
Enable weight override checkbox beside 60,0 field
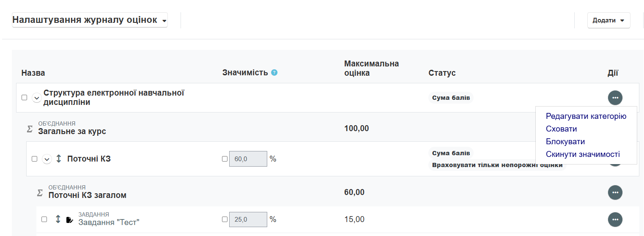(225, 159)
